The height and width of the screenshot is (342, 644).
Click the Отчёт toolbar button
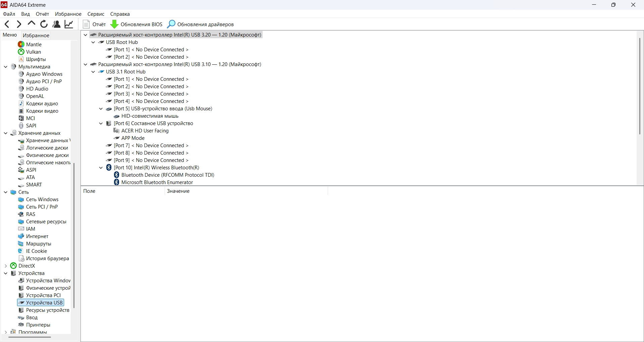click(x=95, y=24)
